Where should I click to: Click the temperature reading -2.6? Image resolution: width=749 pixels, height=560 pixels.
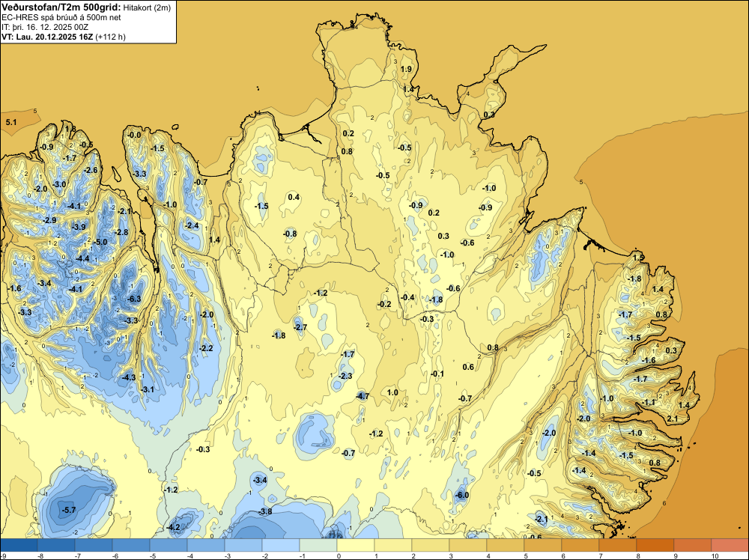[x=91, y=170]
